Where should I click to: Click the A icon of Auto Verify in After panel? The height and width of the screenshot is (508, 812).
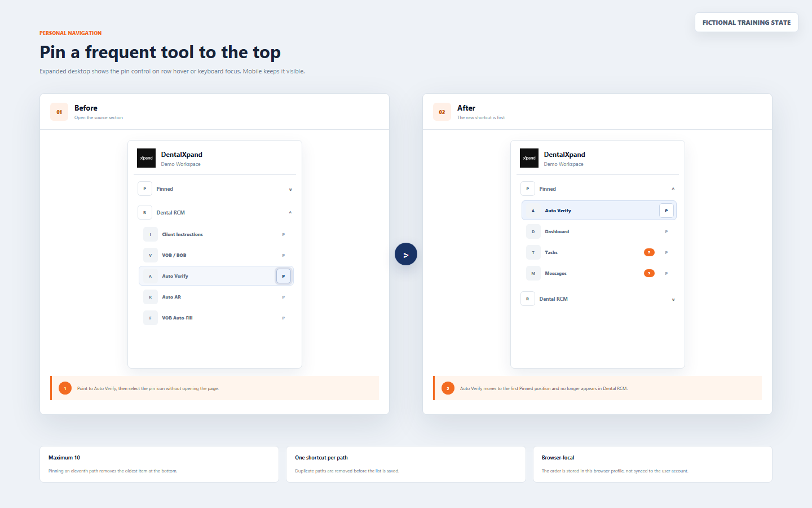point(533,211)
